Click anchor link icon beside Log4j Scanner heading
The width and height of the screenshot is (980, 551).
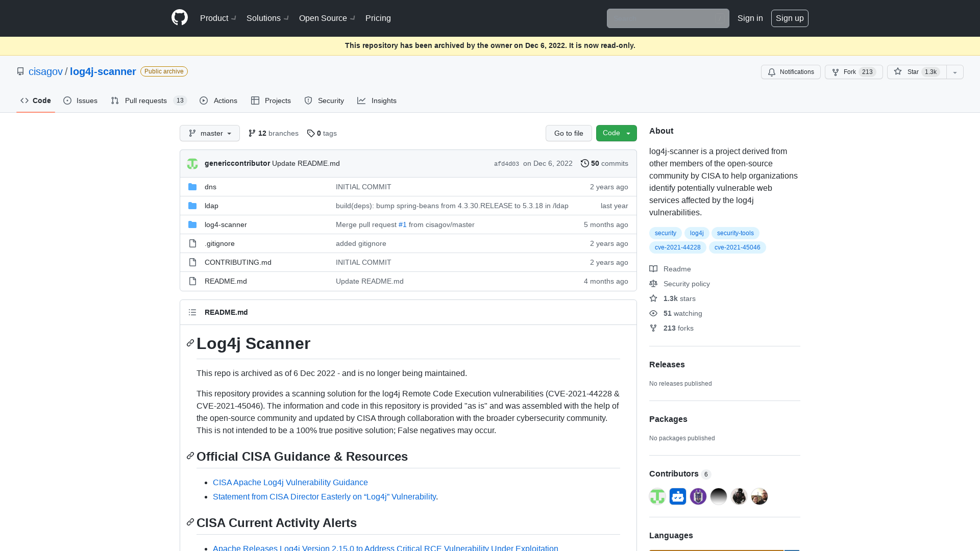pos(190,343)
